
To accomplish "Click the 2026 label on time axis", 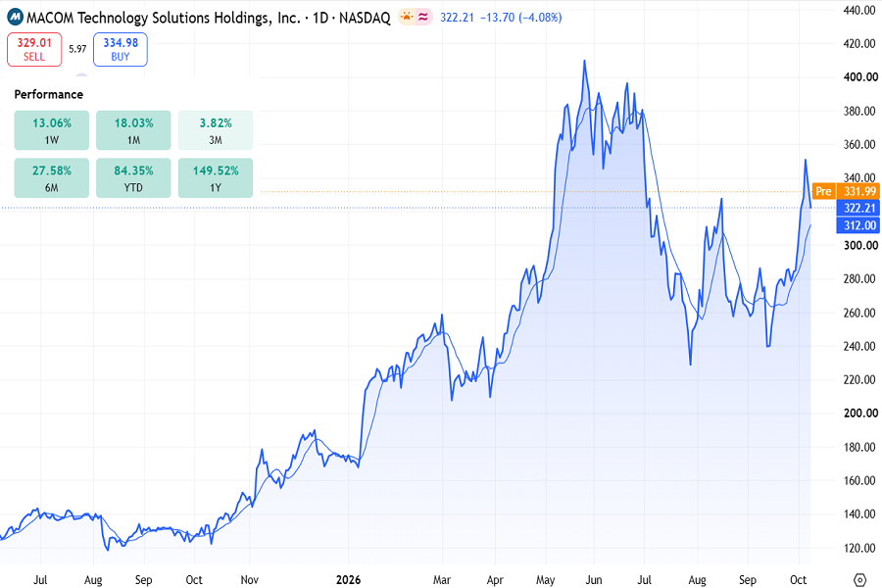I will 348,579.
